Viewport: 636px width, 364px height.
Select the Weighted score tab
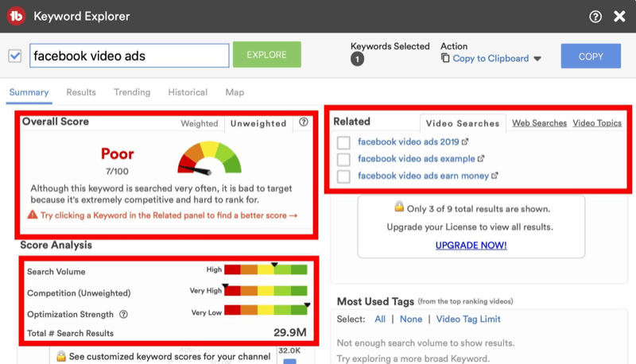coord(200,123)
